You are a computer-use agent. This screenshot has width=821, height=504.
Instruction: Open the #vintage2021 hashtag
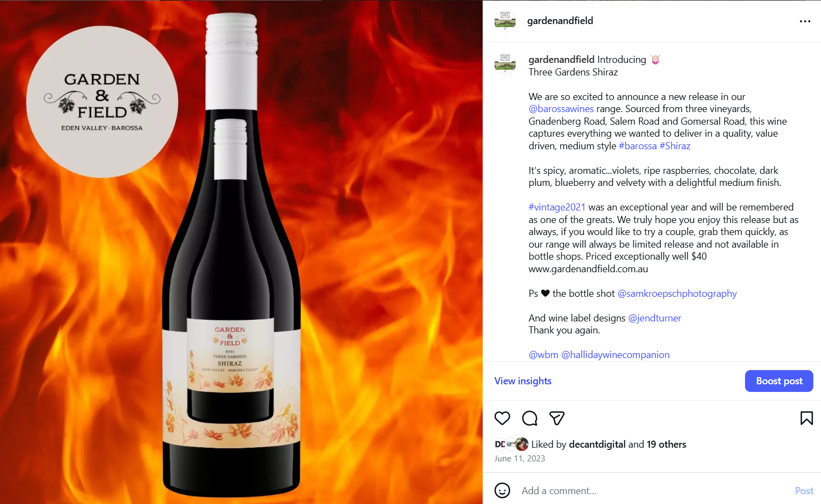pyautogui.click(x=557, y=207)
